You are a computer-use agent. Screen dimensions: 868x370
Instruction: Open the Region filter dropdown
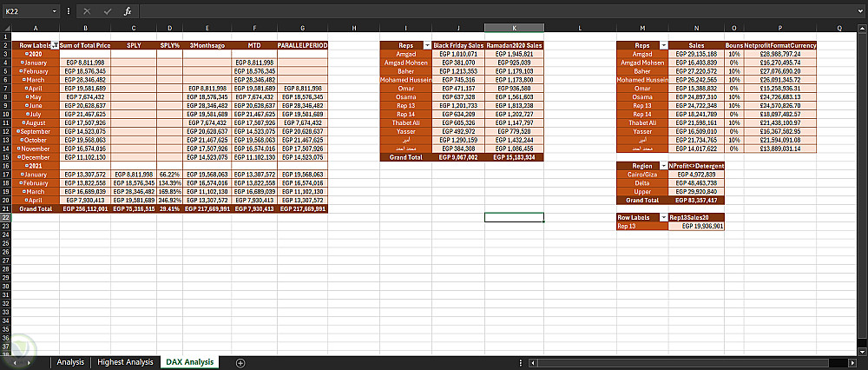[x=663, y=166]
